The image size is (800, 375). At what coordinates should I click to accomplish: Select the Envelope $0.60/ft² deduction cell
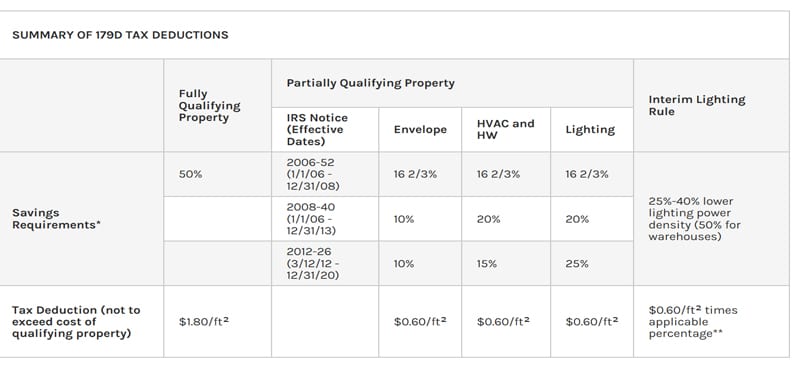tap(420, 321)
